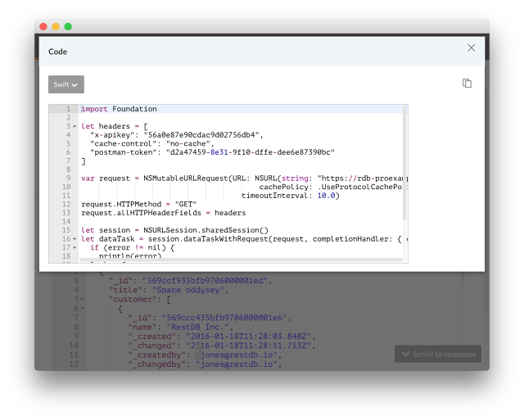The image size is (524, 420).
Task: Close the Code dialog with the X
Action: tap(472, 47)
